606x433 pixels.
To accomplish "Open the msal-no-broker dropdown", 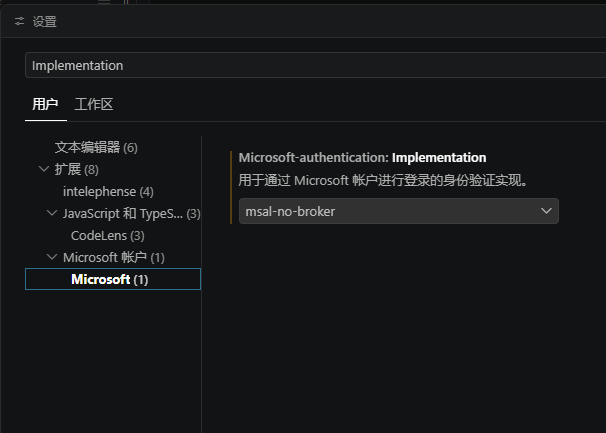I will [x=399, y=211].
